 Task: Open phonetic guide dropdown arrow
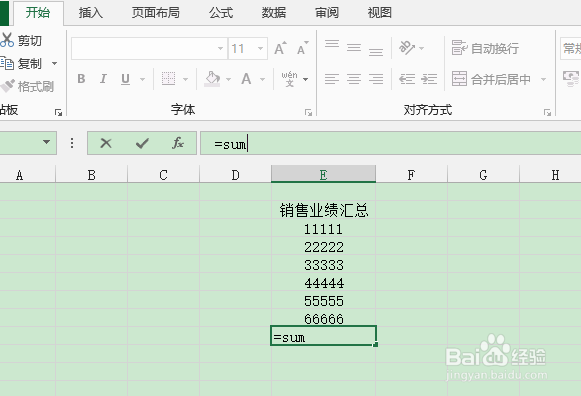306,79
